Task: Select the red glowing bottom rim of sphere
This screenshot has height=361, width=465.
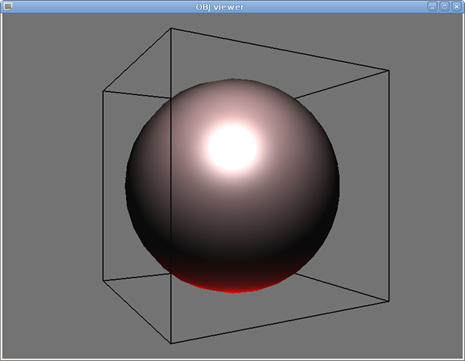Action: click(233, 287)
